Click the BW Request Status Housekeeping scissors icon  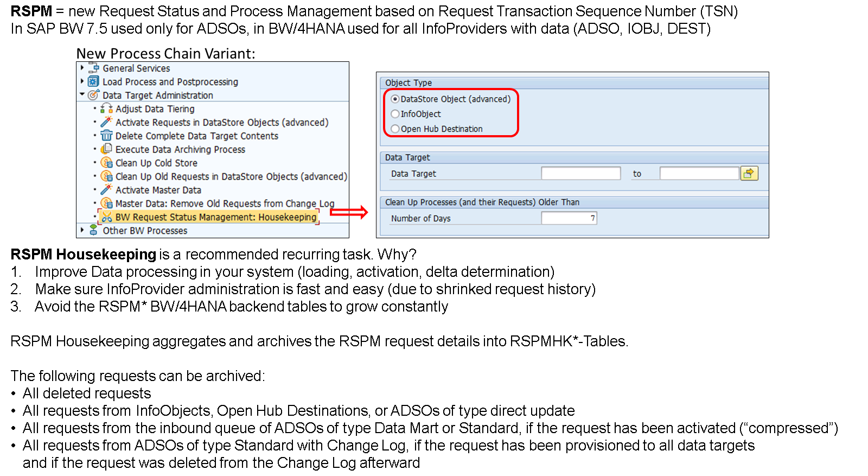coord(106,217)
